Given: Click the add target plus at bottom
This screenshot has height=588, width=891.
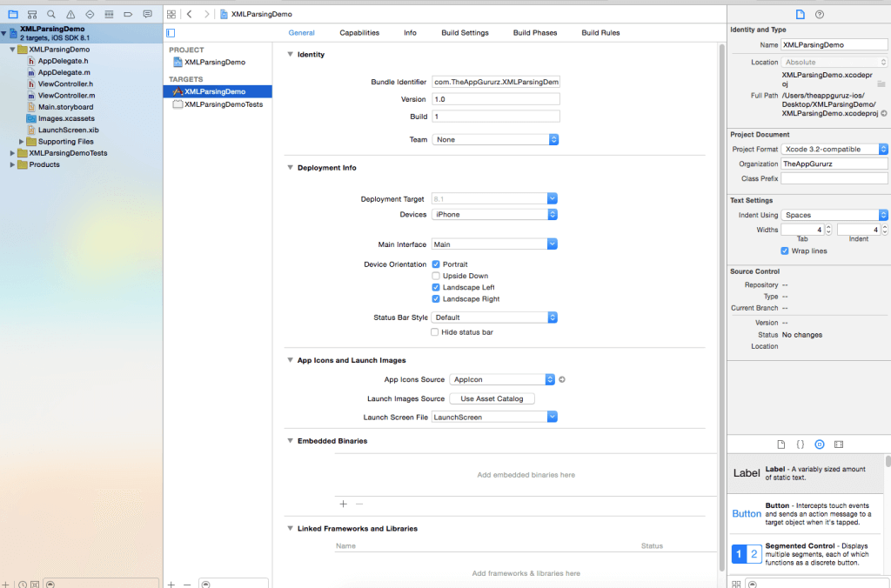Looking at the screenshot, I should [171, 584].
